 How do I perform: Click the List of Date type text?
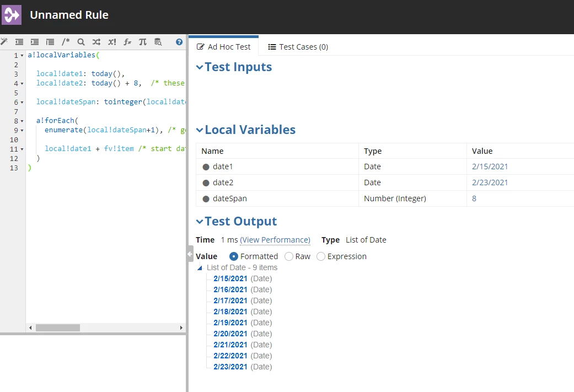pyautogui.click(x=366, y=240)
